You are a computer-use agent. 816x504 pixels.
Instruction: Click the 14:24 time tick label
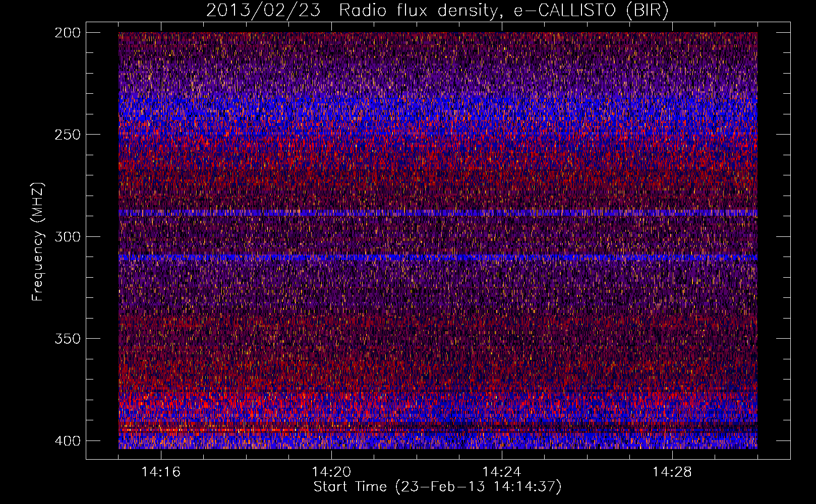[502, 472]
